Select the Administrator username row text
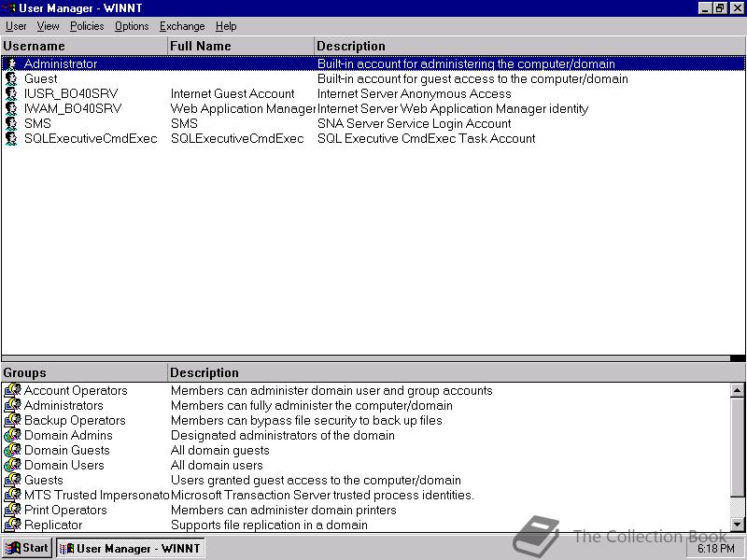Image resolution: width=747 pixels, height=560 pixels. [x=61, y=63]
